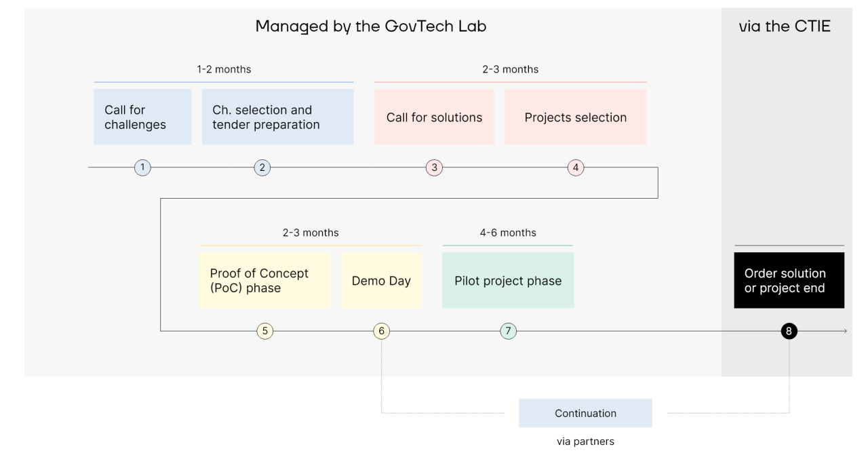This screenshot has width=868, height=476.
Task: Click the Continuation box
Action: [x=585, y=413]
